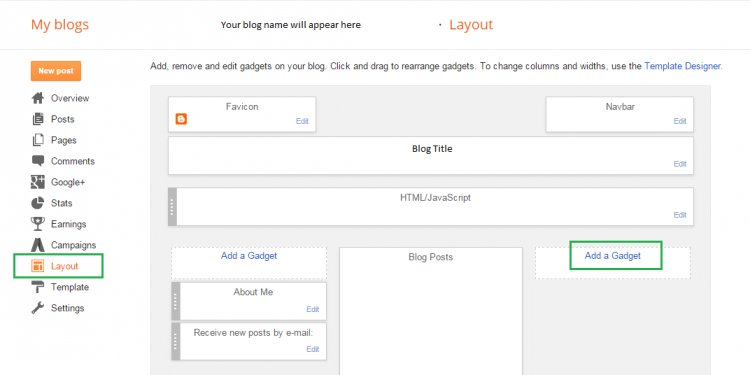This screenshot has height=375, width=750.
Task: Grab the HTML/JavaScript gadget drag handle
Action: tap(172, 207)
